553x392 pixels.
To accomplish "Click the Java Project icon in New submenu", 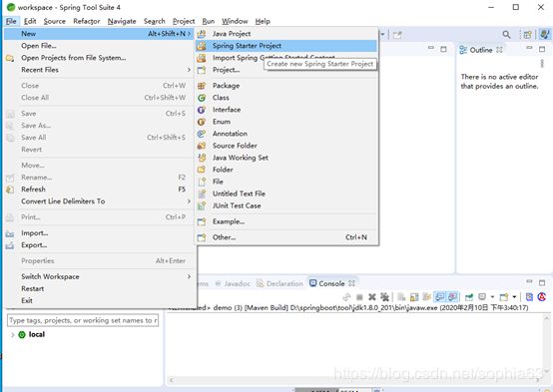I will [x=202, y=34].
